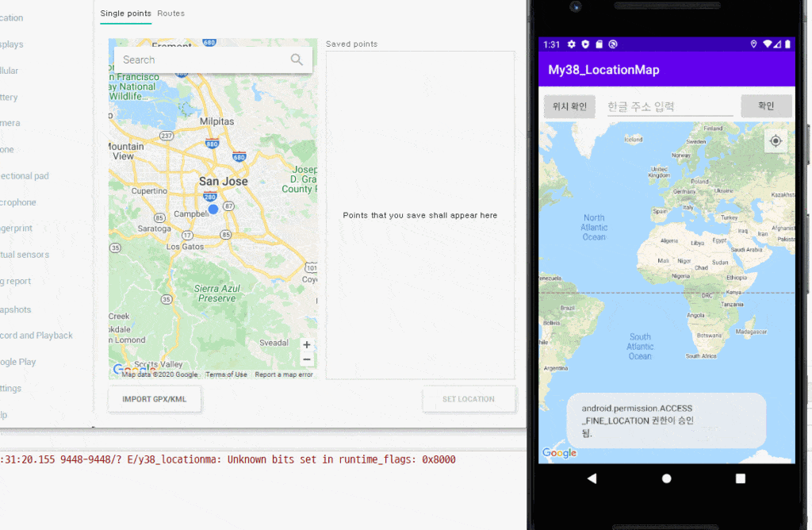
Task: Click the Milpitas label on the map
Action: [217, 121]
